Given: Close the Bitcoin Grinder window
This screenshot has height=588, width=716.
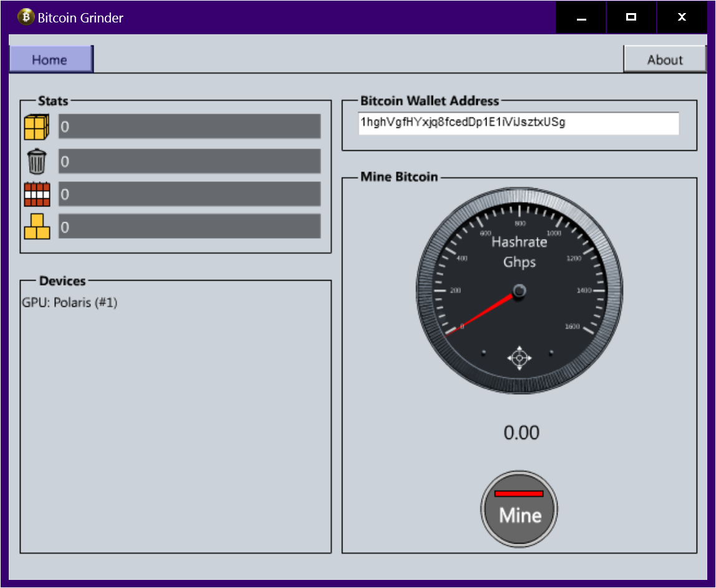Looking at the screenshot, I should point(682,17).
